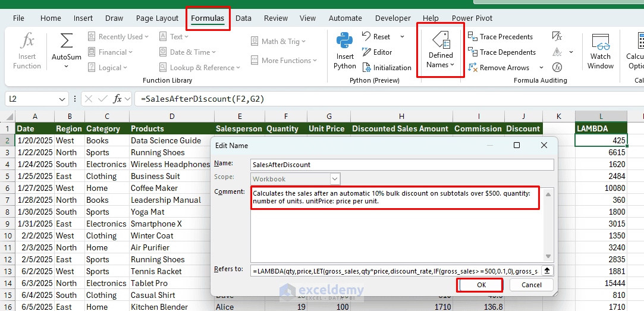The height and width of the screenshot is (311, 644).
Task: Switch to the Home tab
Action: click(51, 18)
